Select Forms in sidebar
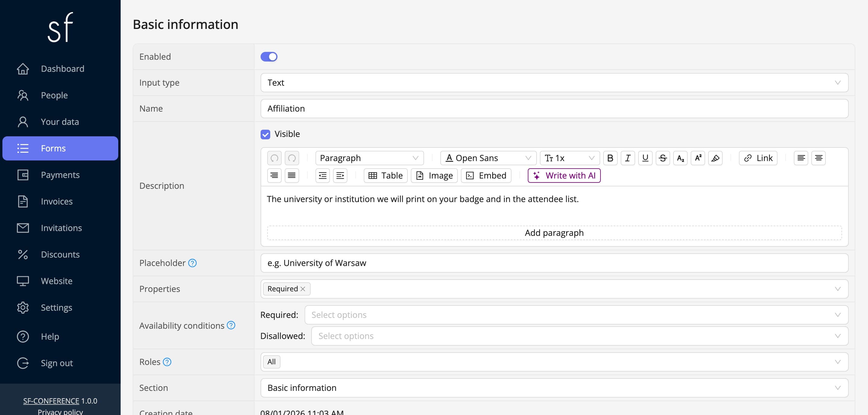The height and width of the screenshot is (415, 868). coord(60,149)
